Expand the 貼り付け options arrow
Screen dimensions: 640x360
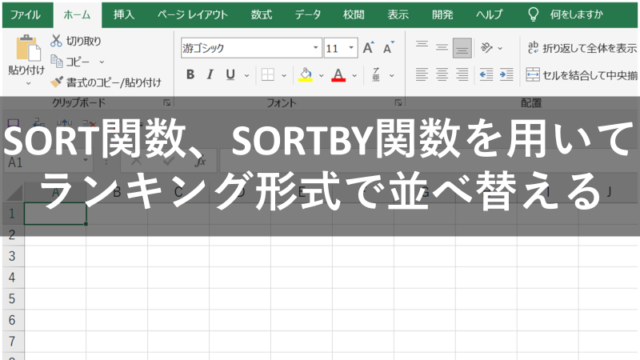click(28, 83)
